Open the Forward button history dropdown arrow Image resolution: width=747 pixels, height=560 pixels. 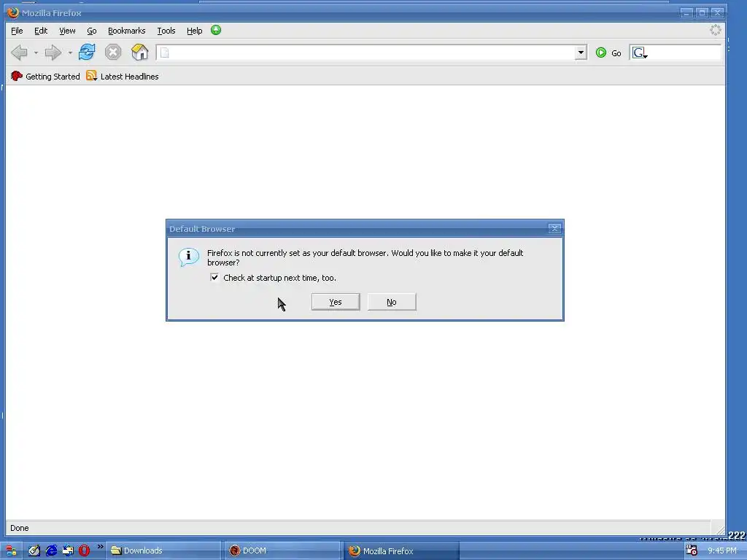70,52
